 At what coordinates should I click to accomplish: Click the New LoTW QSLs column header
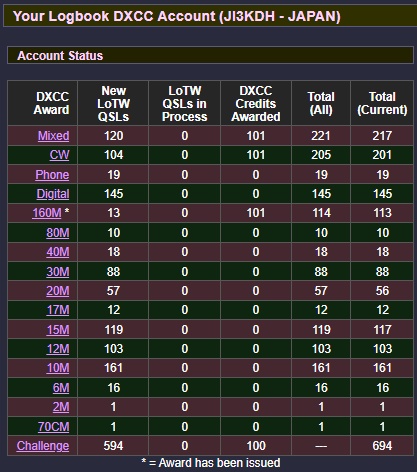tap(113, 103)
